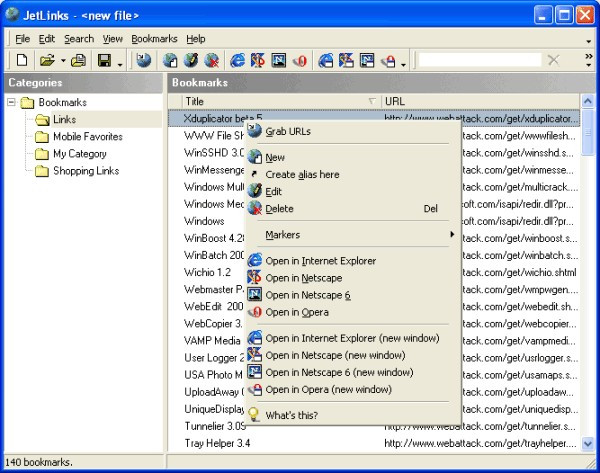The width and height of the screenshot is (600, 473).
Task: Select the Tunnelier bookmark row
Action: click(x=374, y=426)
